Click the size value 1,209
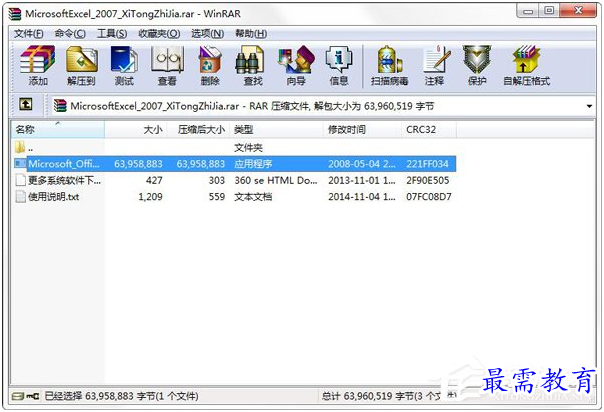604x412 pixels. (x=150, y=197)
